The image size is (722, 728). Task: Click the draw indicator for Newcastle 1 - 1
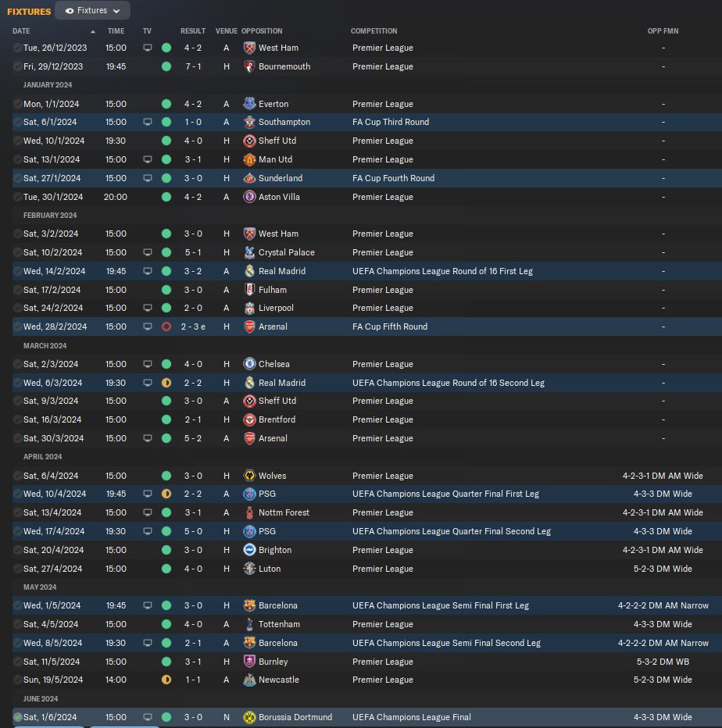tap(166, 680)
